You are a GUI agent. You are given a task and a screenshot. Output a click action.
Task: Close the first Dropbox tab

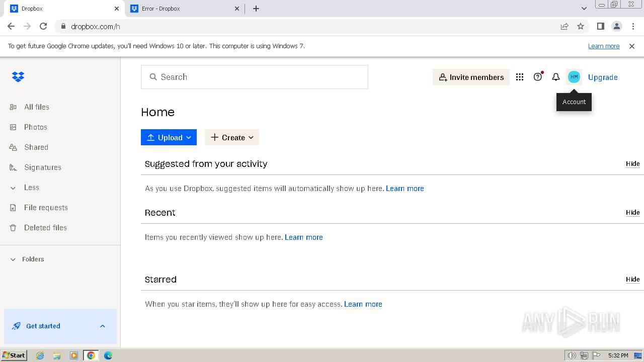click(x=117, y=9)
